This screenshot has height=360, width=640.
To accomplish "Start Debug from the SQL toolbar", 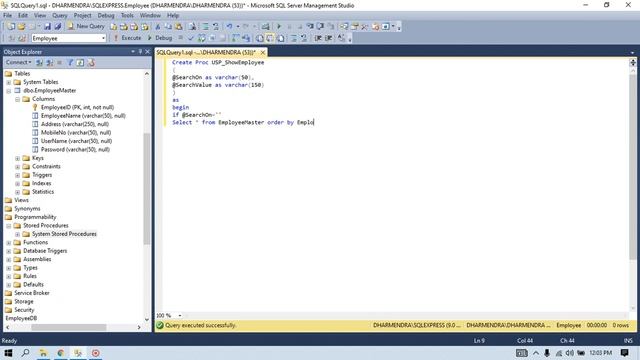I will pyautogui.click(x=160, y=38).
